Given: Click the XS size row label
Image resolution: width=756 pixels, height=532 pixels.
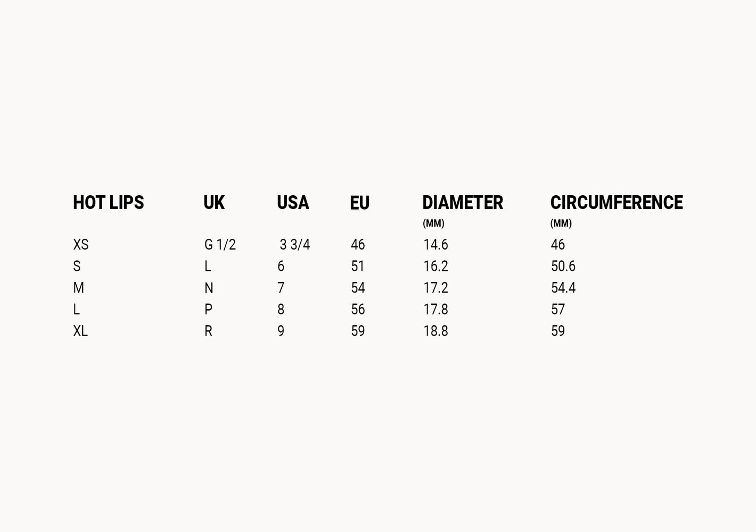Looking at the screenshot, I should pos(81,245).
